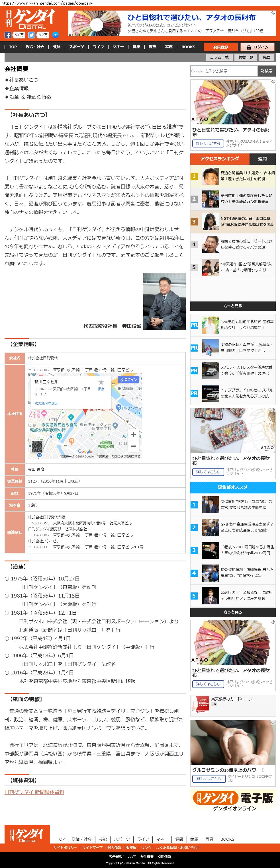Screen dimensions: 280x868
Task: Open the 日刊ゲンダイ 新聞媒体資料 link
Action: [34, 792]
